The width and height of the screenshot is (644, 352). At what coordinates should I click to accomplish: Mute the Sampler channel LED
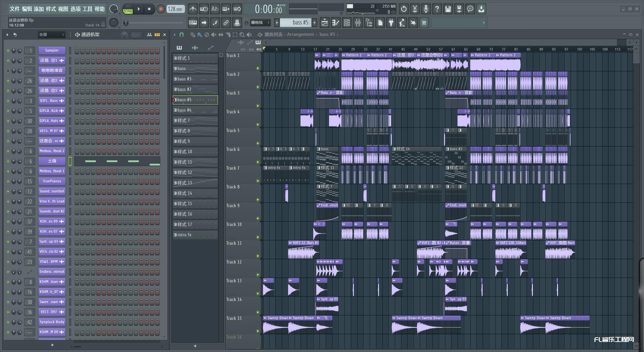(8, 51)
